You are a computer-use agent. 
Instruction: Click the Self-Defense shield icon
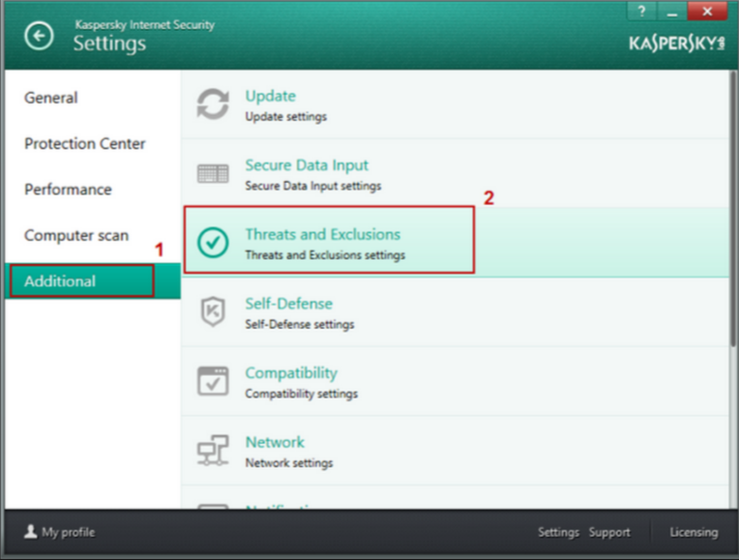pos(213,311)
